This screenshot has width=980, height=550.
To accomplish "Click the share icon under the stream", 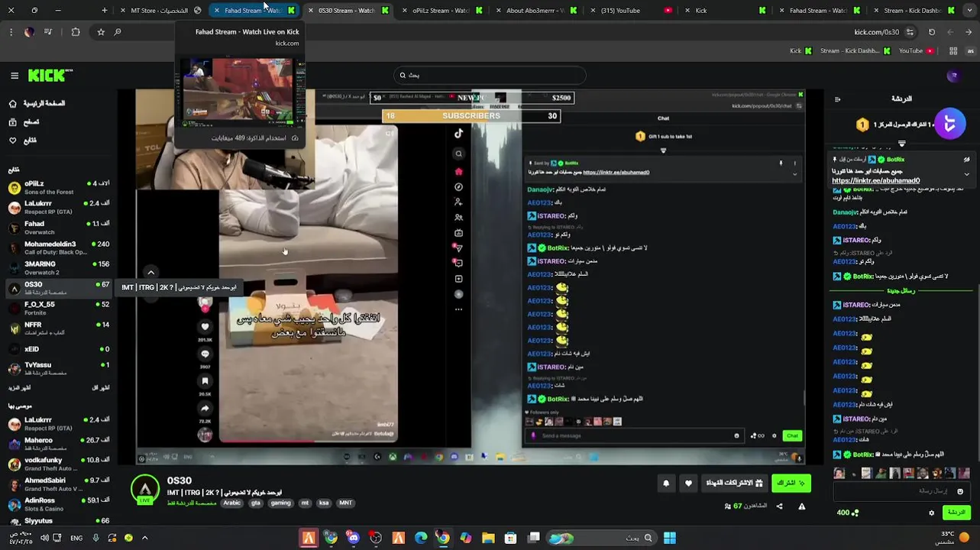I will point(779,506).
